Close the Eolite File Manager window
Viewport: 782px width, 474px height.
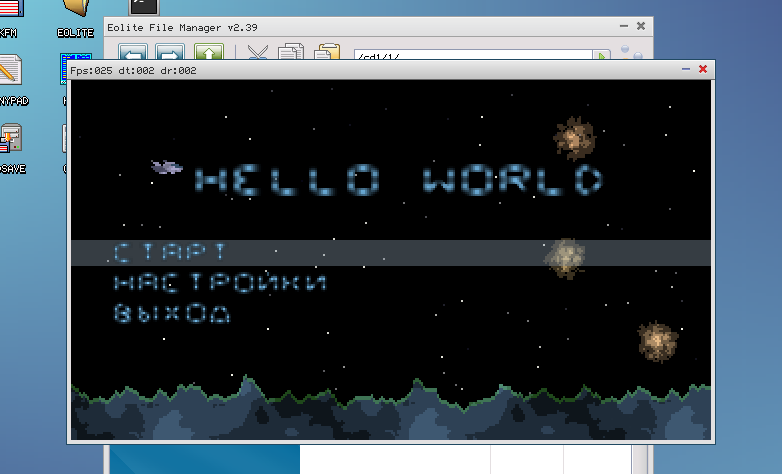[x=641, y=26]
